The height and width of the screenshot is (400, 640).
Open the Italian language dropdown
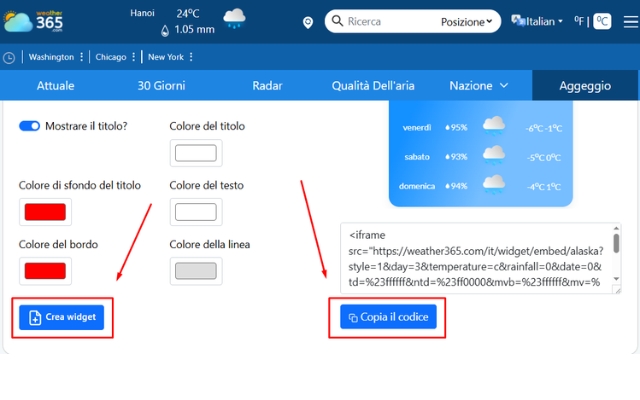[x=544, y=21]
